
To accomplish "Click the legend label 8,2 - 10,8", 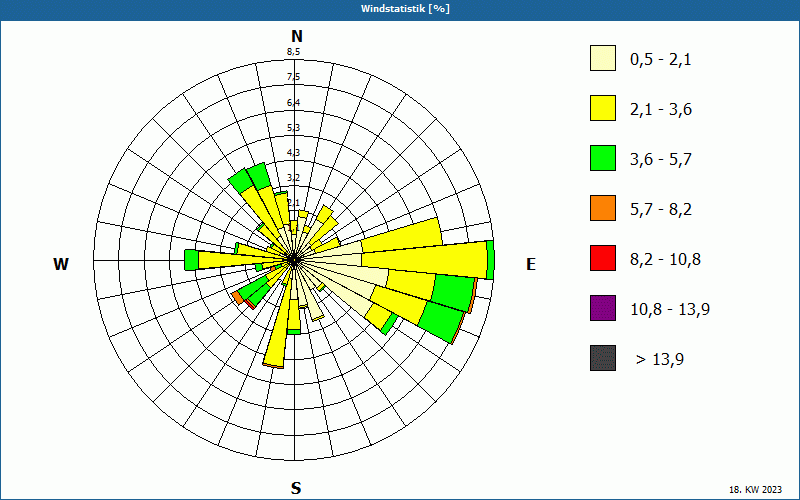I will [x=665, y=260].
